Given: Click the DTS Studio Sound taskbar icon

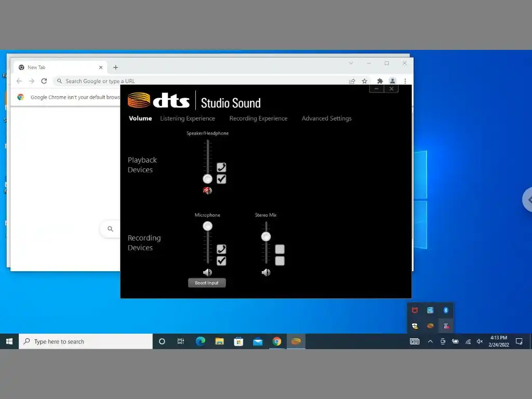Looking at the screenshot, I should point(296,341).
